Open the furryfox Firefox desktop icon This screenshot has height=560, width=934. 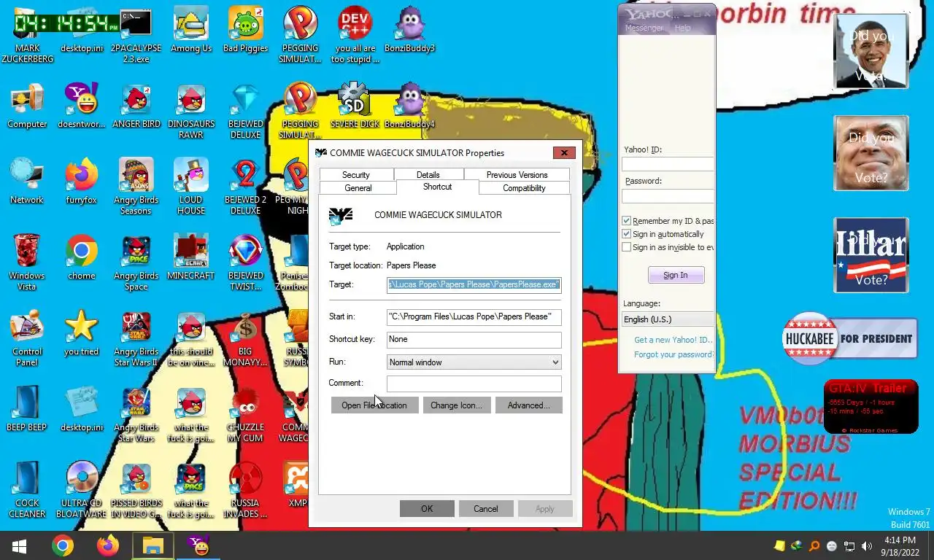[81, 182]
